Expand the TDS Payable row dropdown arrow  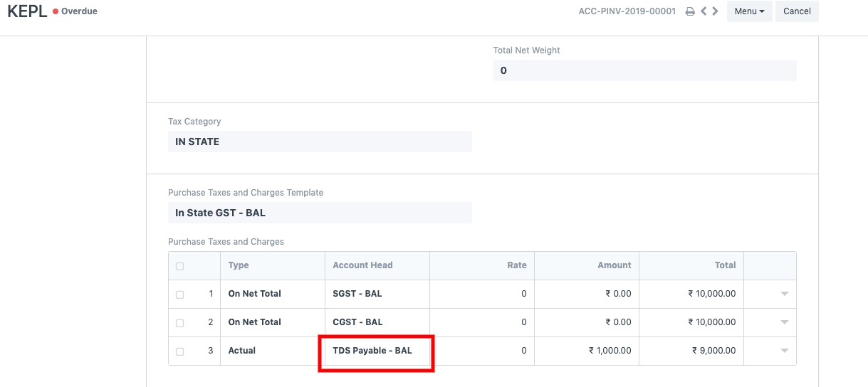pos(784,351)
